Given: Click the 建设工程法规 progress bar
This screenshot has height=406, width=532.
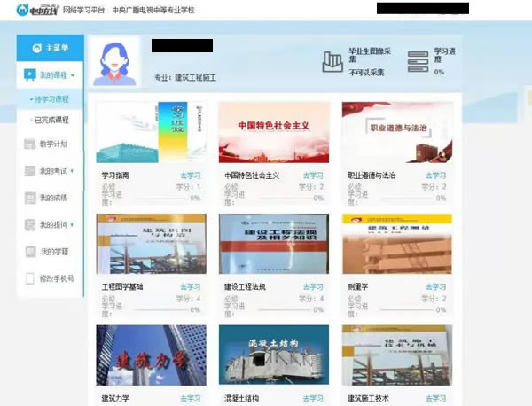Looking at the screenshot, I should (x=285, y=310).
